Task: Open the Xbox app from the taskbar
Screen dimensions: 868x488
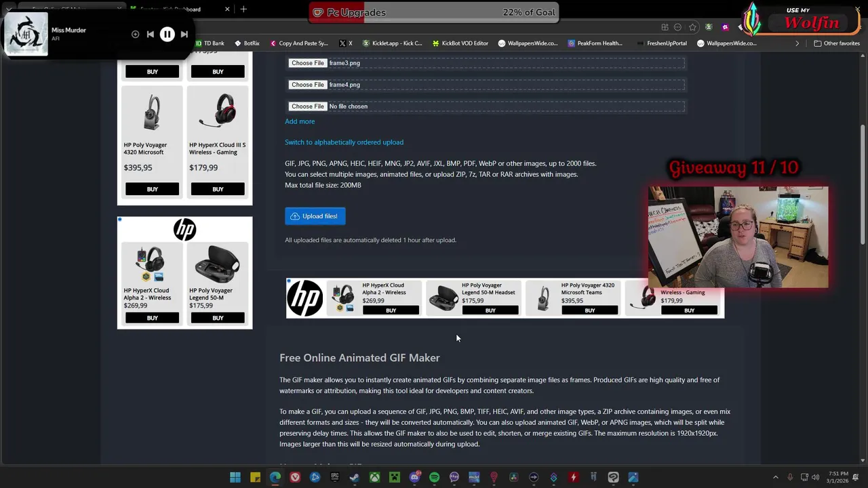Action: 374,477
